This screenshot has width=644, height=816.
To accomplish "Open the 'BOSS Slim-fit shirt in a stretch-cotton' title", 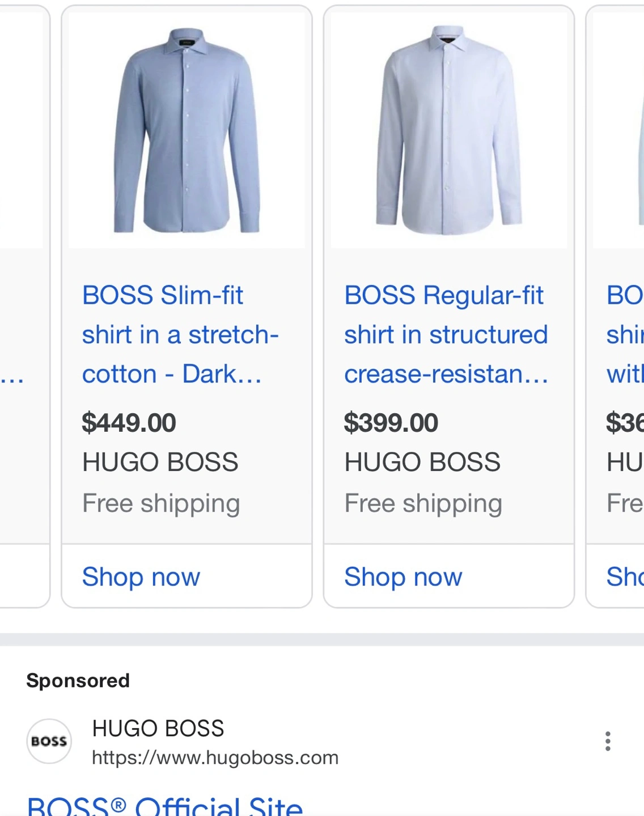I will tap(180, 334).
